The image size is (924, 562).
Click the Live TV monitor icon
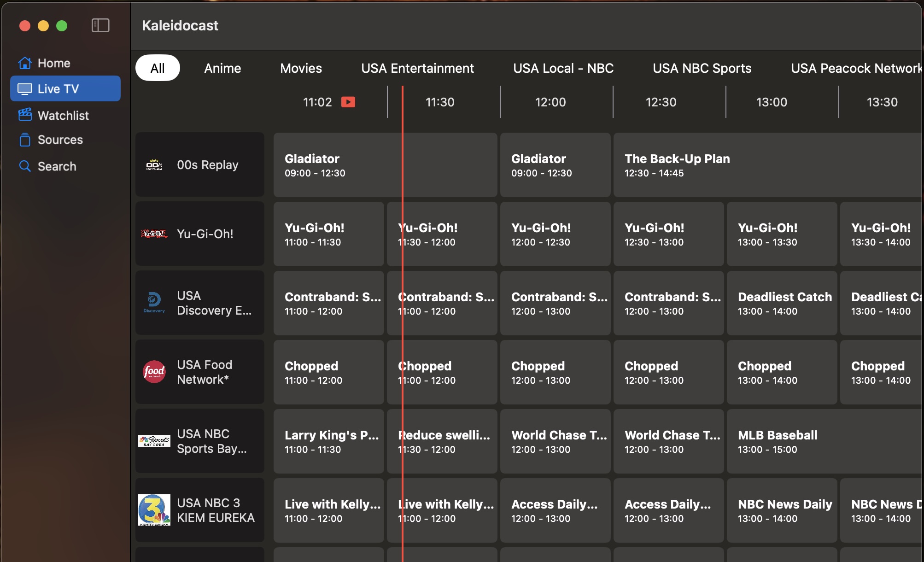tap(25, 89)
